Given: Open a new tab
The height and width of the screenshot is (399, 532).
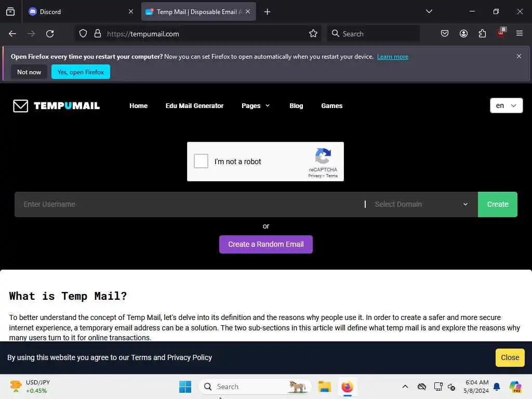Looking at the screenshot, I should click(x=268, y=12).
